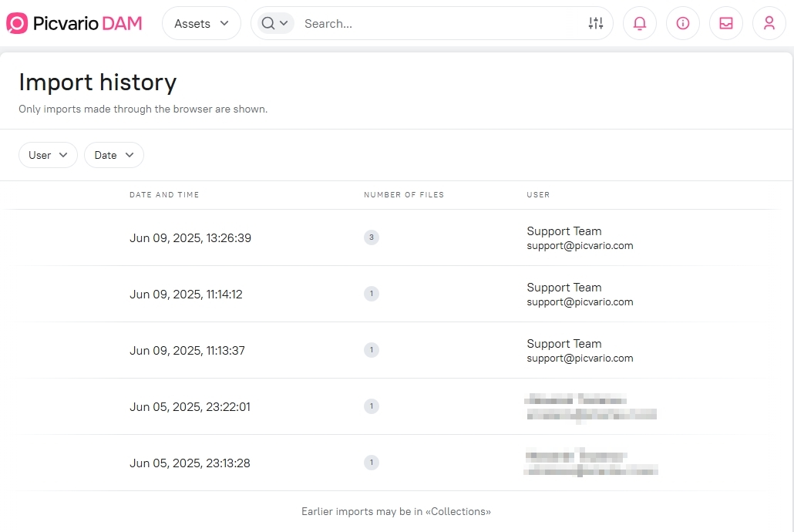Open the Jun 09, 2025, 13:26:39 import
794x532 pixels.
pyautogui.click(x=190, y=238)
